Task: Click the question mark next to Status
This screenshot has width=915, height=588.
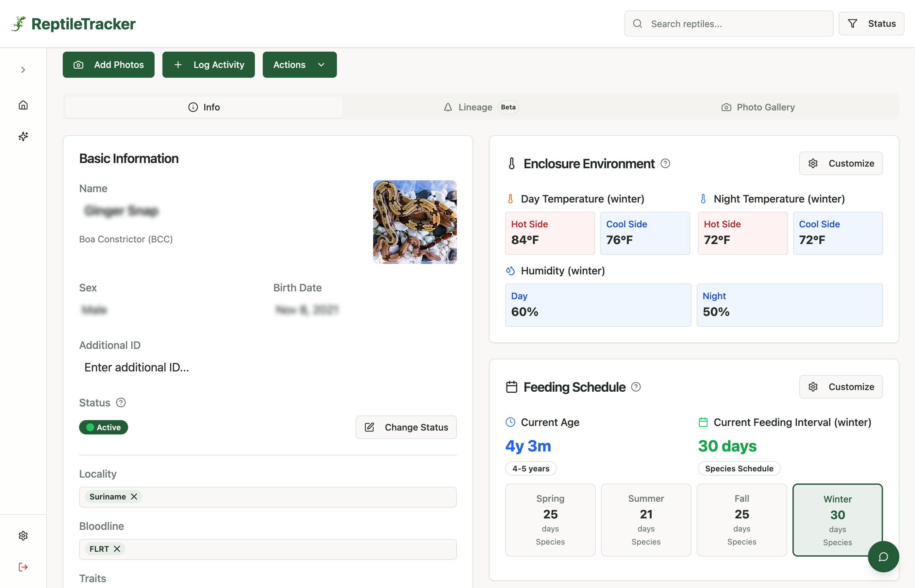Action: [x=121, y=402]
